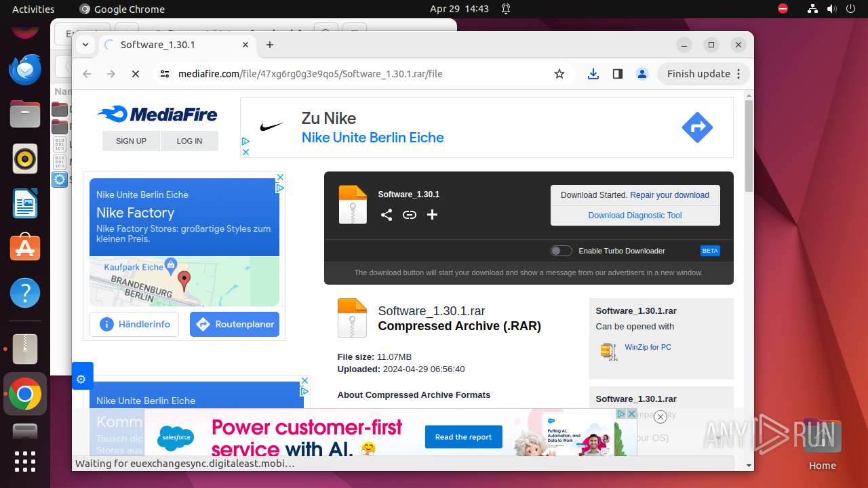The height and width of the screenshot is (488, 868).
Task: Click the Nike Factory ad heading
Action: pyautogui.click(x=136, y=213)
